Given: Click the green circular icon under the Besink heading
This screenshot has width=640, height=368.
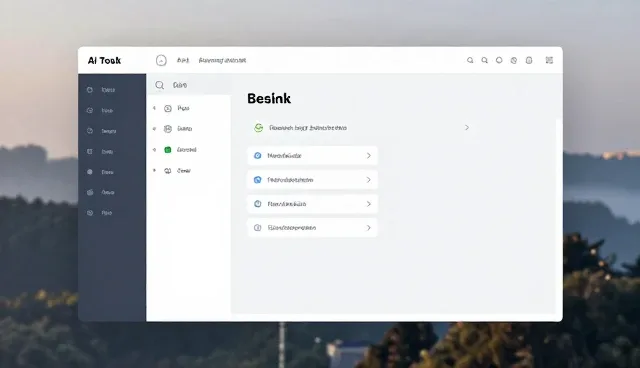Looking at the screenshot, I should point(259,128).
